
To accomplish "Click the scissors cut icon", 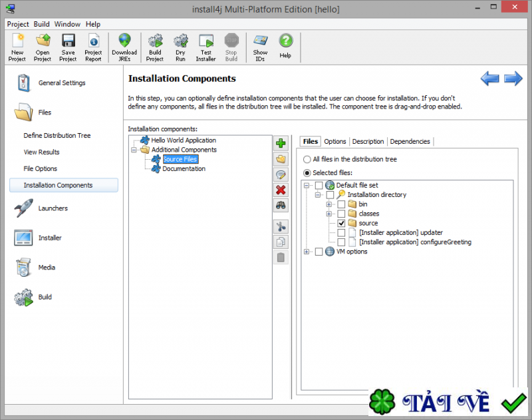I will (x=281, y=226).
